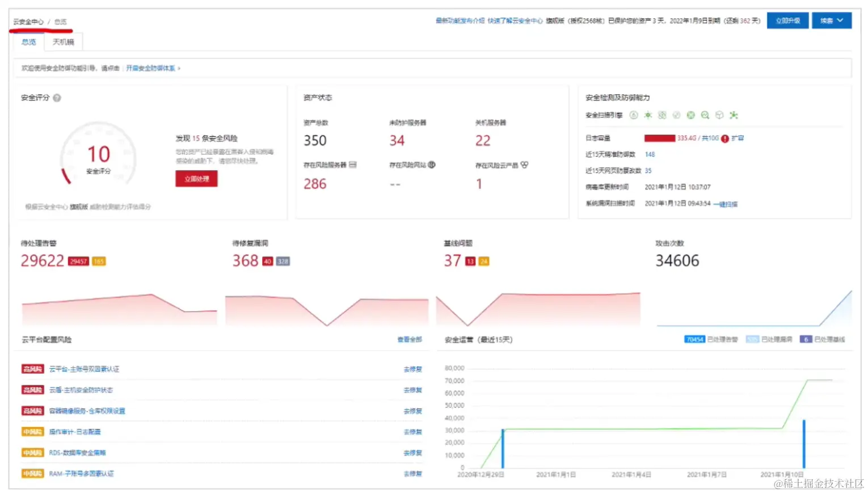Click 云安全中心 in the breadcrumb

28,22
